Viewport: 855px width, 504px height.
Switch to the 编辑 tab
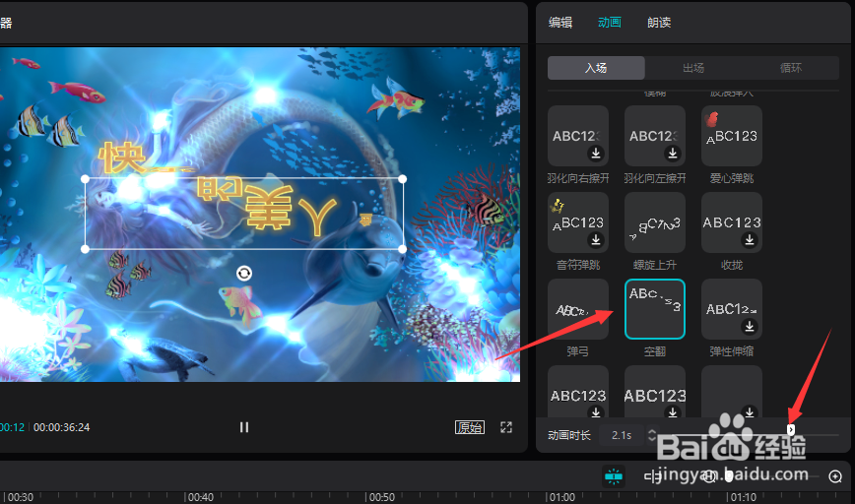click(x=560, y=23)
